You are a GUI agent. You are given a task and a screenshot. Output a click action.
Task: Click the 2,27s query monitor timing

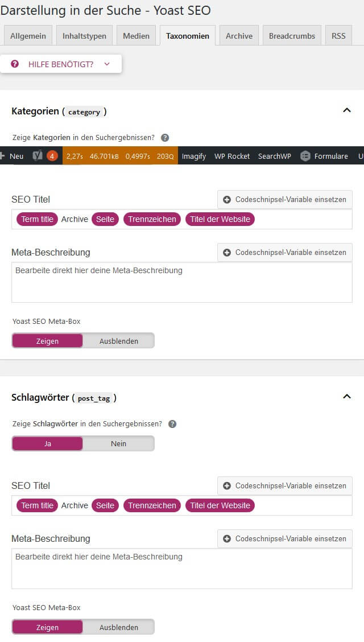coord(75,156)
